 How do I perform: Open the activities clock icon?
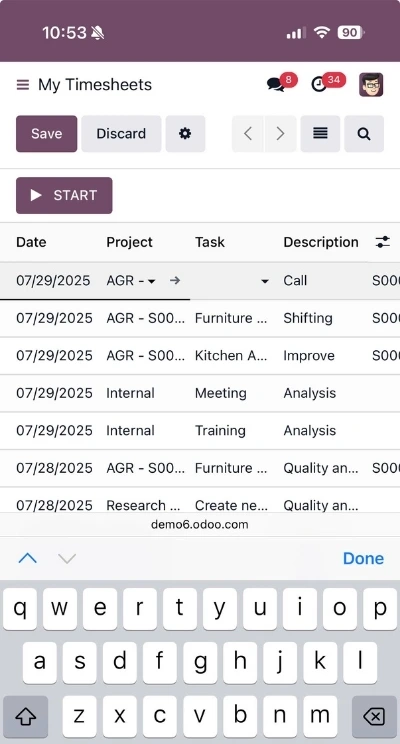coord(319,85)
